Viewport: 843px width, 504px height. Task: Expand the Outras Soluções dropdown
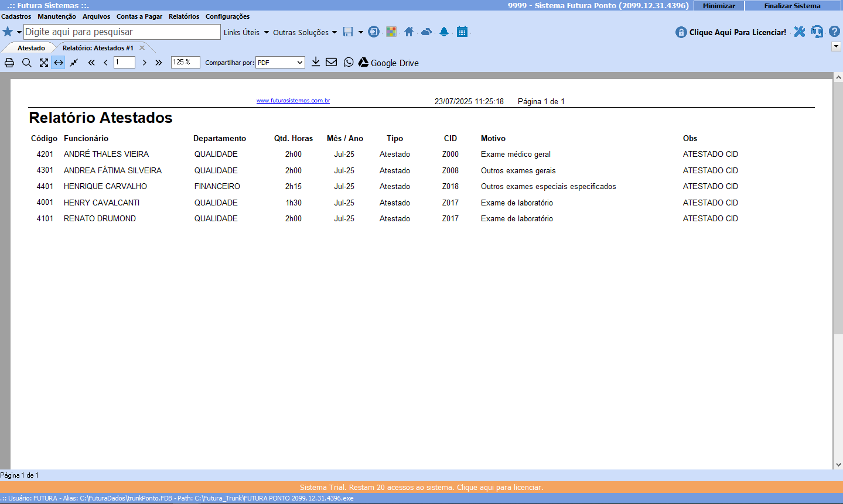coord(305,32)
